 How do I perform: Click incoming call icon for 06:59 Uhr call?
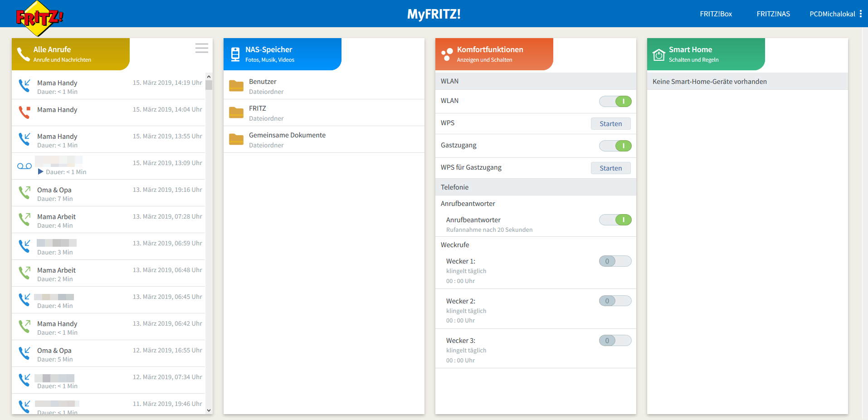point(24,246)
